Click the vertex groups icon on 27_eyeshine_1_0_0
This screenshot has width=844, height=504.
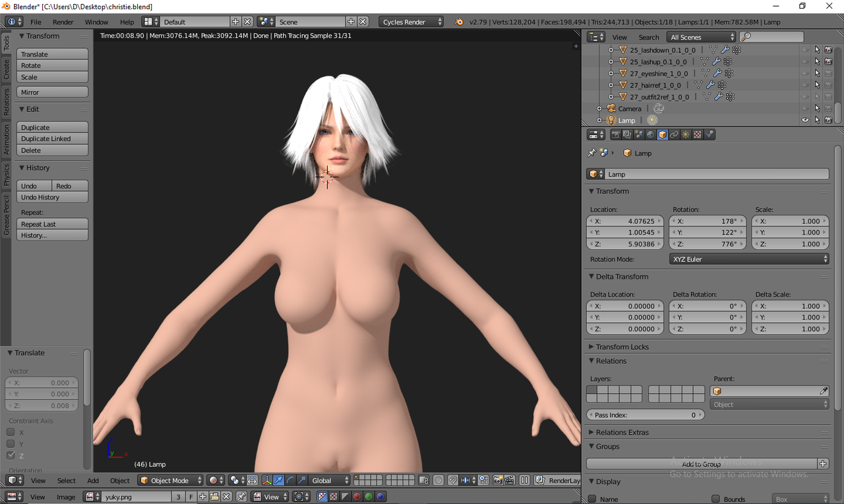[729, 73]
